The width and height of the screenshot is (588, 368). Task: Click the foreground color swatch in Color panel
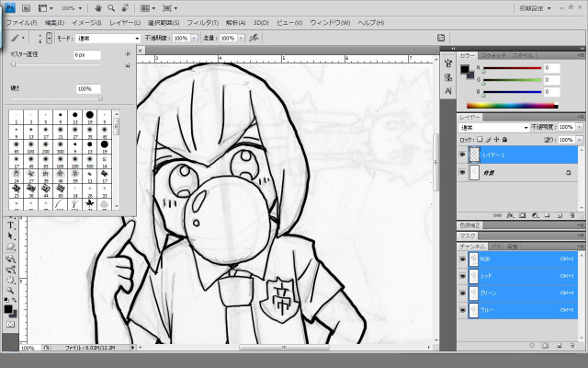point(464,69)
